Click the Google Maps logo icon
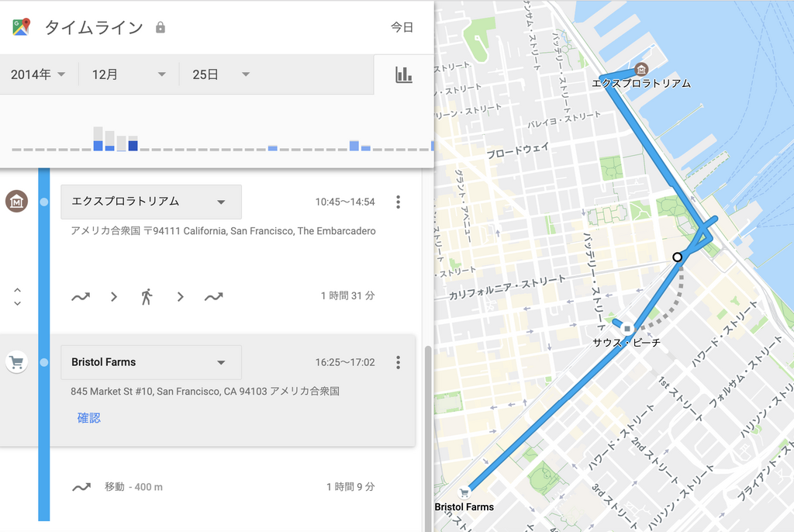794x532 pixels. (21, 27)
